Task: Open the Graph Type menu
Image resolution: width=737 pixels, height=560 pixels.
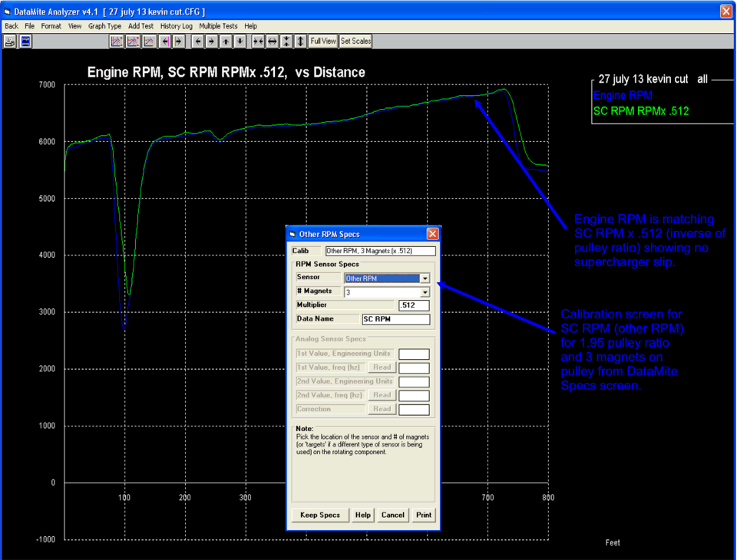Action: (x=105, y=26)
